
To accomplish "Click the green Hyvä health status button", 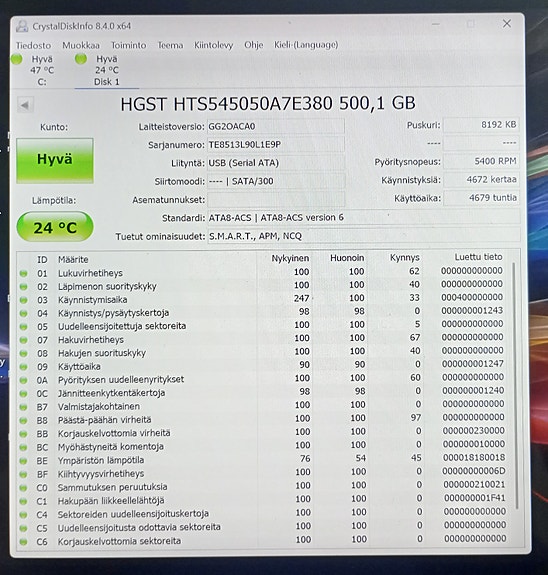I will tap(55, 160).
